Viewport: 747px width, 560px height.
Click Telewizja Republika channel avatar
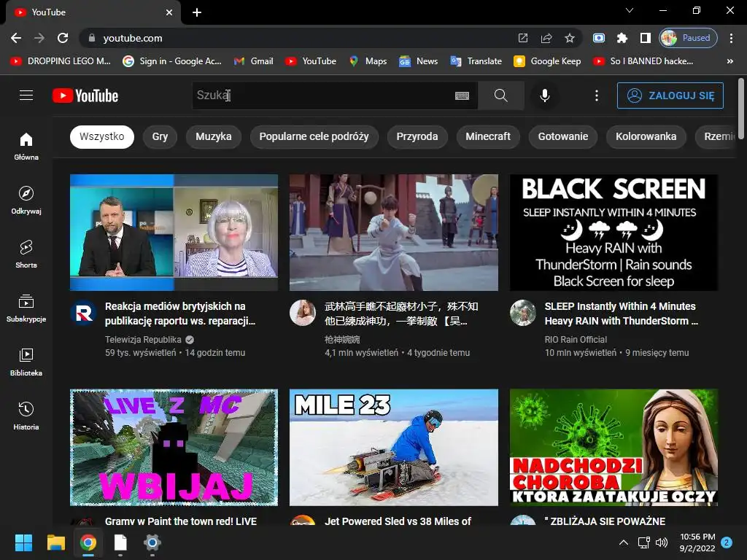[x=83, y=313]
